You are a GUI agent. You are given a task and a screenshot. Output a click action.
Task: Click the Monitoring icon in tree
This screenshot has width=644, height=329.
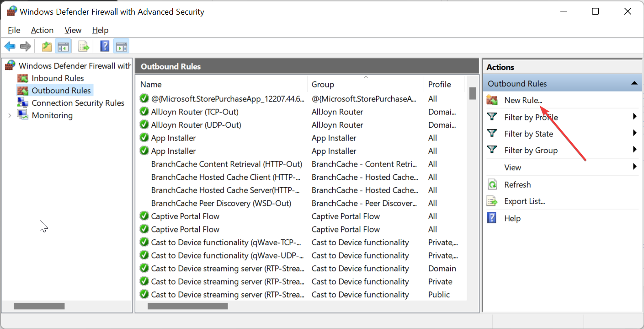click(x=23, y=115)
